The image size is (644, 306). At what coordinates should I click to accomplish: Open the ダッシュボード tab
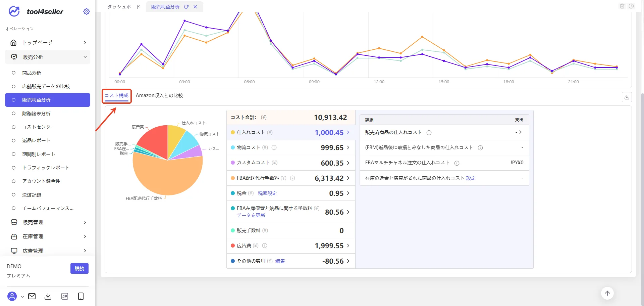click(x=124, y=7)
